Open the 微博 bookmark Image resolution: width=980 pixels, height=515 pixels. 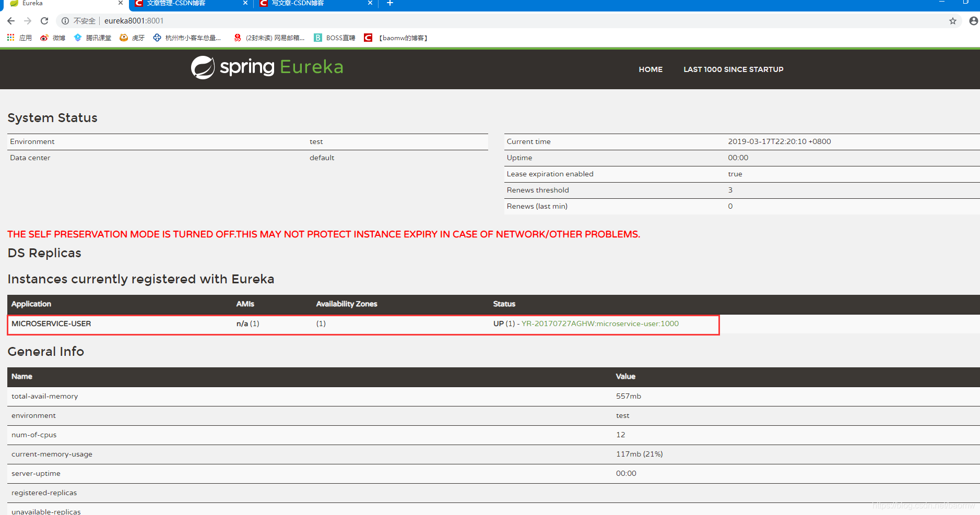click(53, 38)
